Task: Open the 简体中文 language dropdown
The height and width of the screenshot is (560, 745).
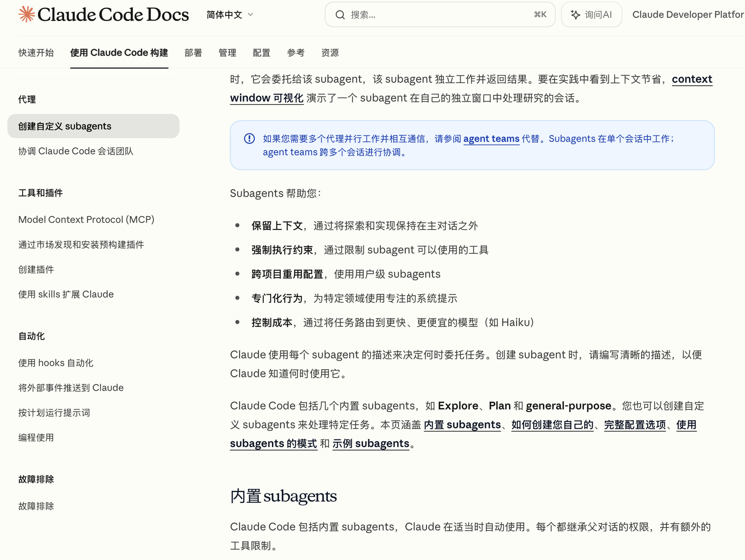Action: point(230,15)
